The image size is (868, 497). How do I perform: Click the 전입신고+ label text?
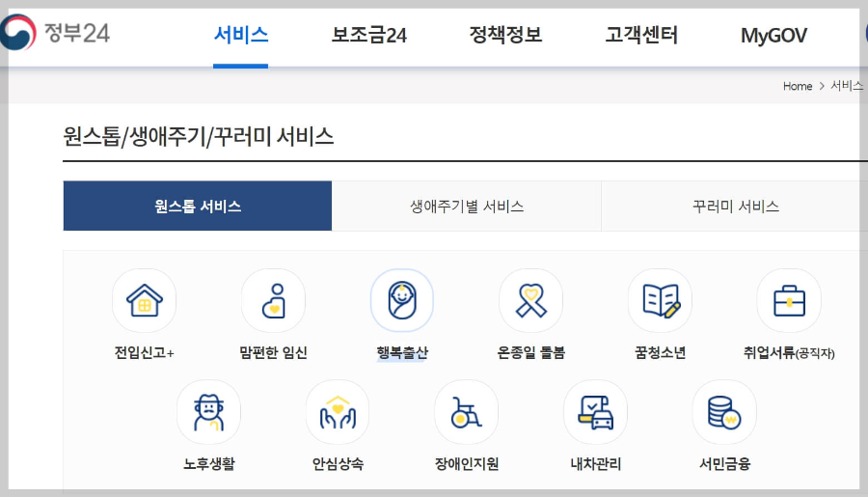pyautogui.click(x=144, y=352)
